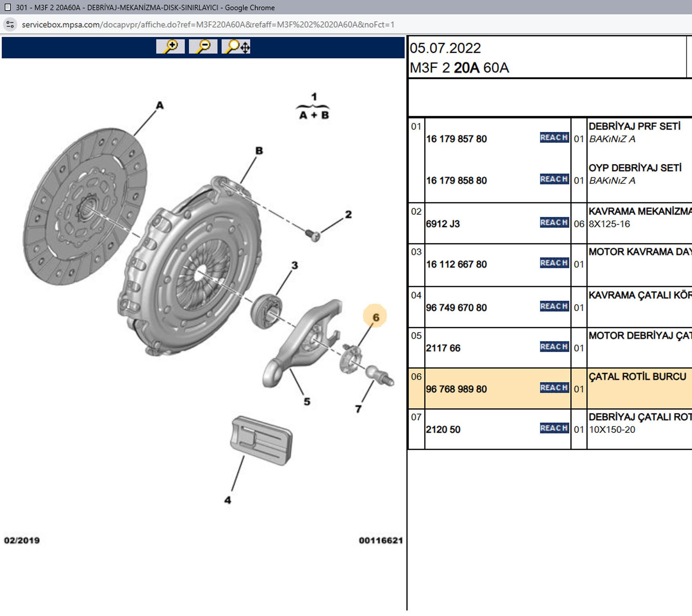692x616 pixels.
Task: Click callout number 7 near ball stud
Action: tap(358, 409)
